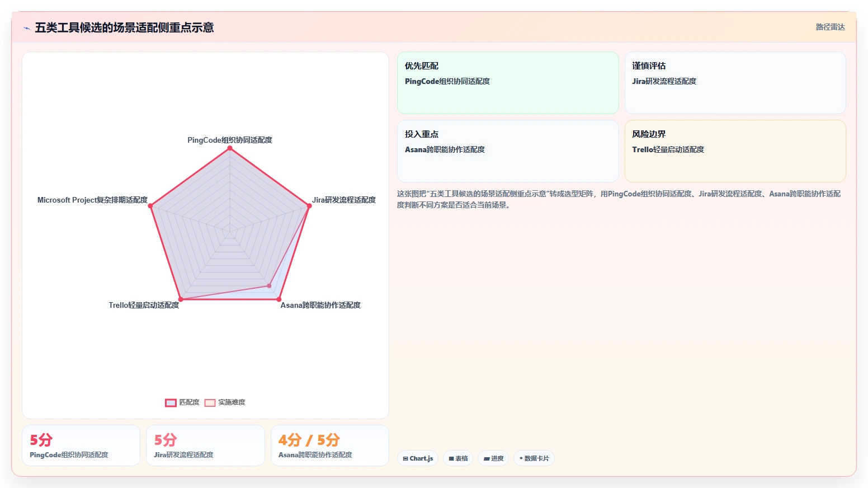Click the radar point at Jira研发流程适配度 vertex
This screenshot has height=488, width=868.
(309, 206)
